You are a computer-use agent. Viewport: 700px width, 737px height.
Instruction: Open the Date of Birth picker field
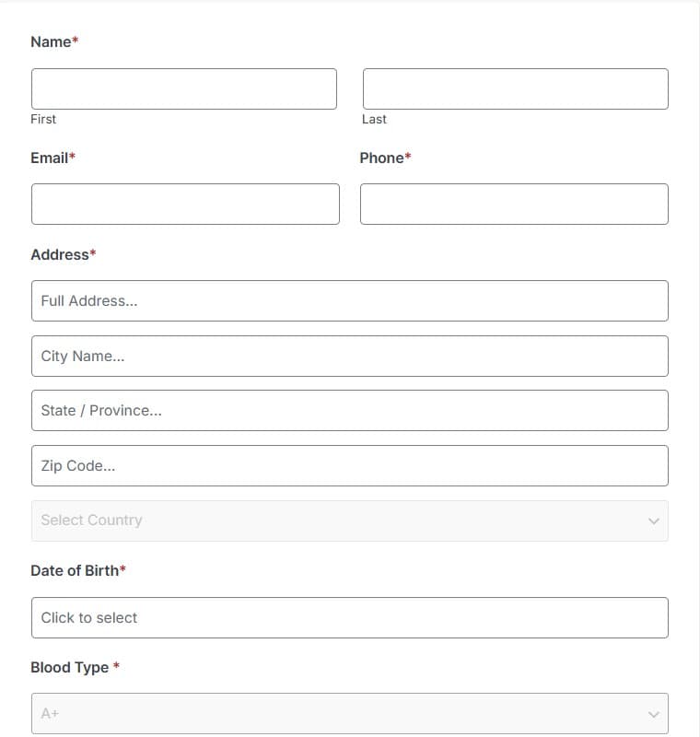pos(349,617)
